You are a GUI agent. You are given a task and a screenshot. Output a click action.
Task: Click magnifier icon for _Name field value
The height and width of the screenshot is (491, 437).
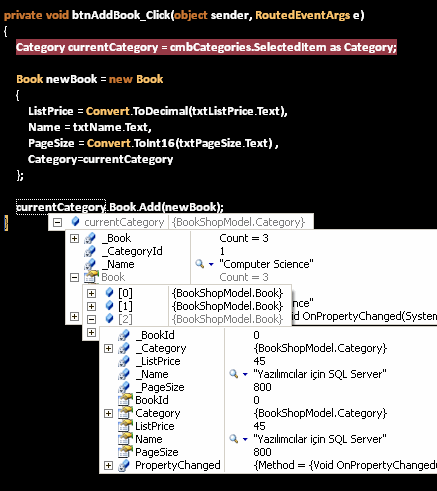point(234,374)
